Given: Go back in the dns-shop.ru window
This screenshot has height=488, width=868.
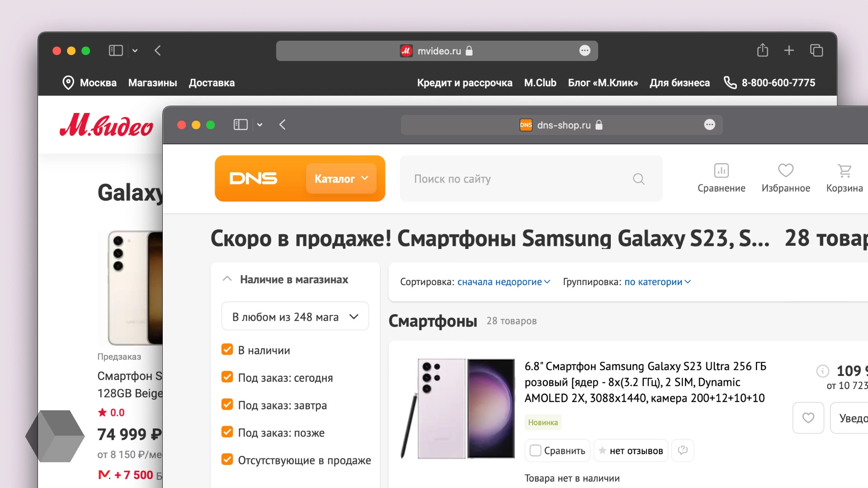Looking at the screenshot, I should pyautogui.click(x=283, y=125).
